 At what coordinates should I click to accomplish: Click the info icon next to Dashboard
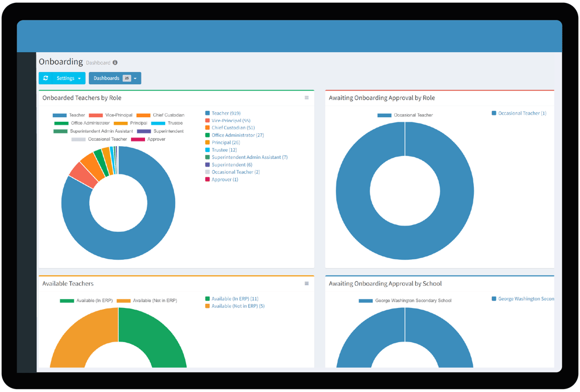click(115, 63)
